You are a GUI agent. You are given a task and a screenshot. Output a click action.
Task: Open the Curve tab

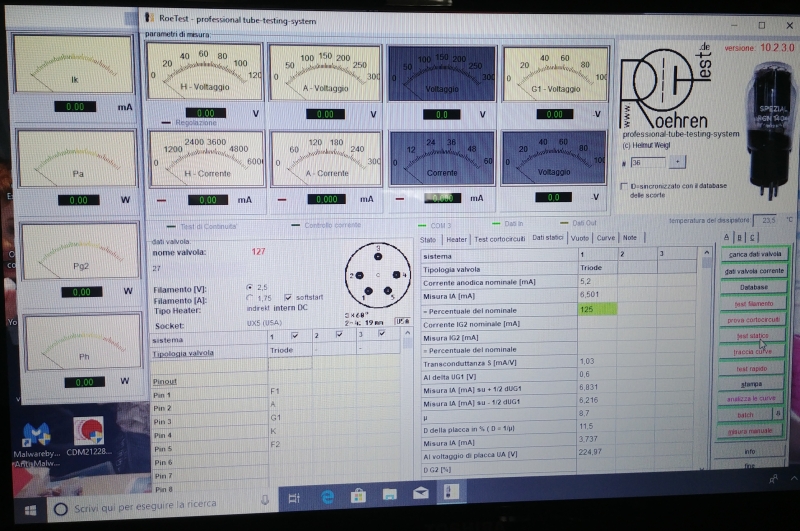click(x=606, y=238)
